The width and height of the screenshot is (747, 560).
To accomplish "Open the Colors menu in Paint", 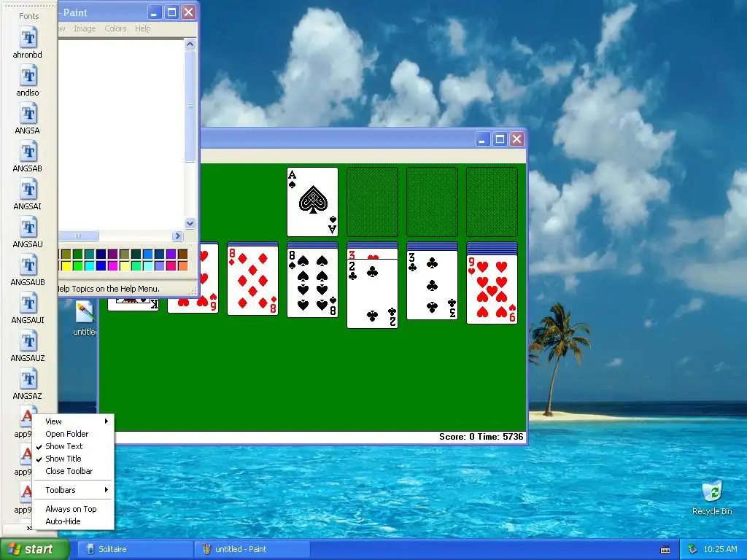I will tap(115, 28).
